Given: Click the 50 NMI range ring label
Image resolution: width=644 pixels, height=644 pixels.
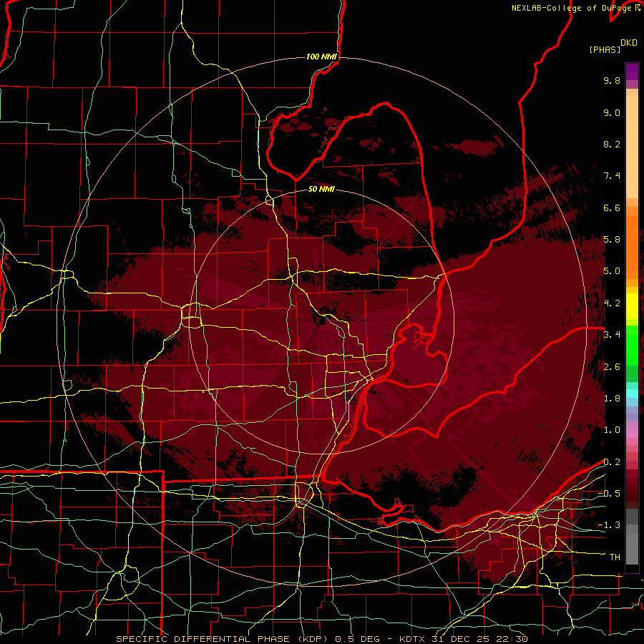Looking at the screenshot, I should [x=321, y=189].
